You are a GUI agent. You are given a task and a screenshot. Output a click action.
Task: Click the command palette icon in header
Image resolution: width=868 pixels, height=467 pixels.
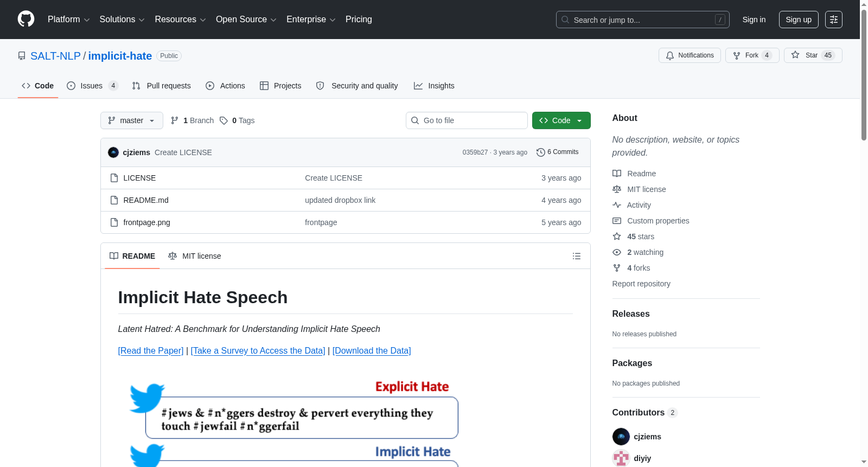833,20
